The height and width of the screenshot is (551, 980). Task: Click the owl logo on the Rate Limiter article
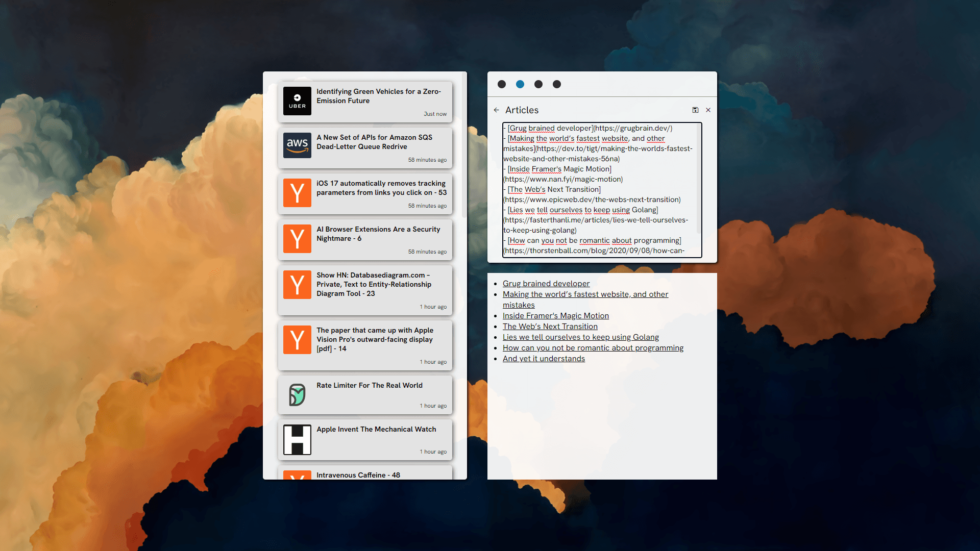tap(297, 395)
